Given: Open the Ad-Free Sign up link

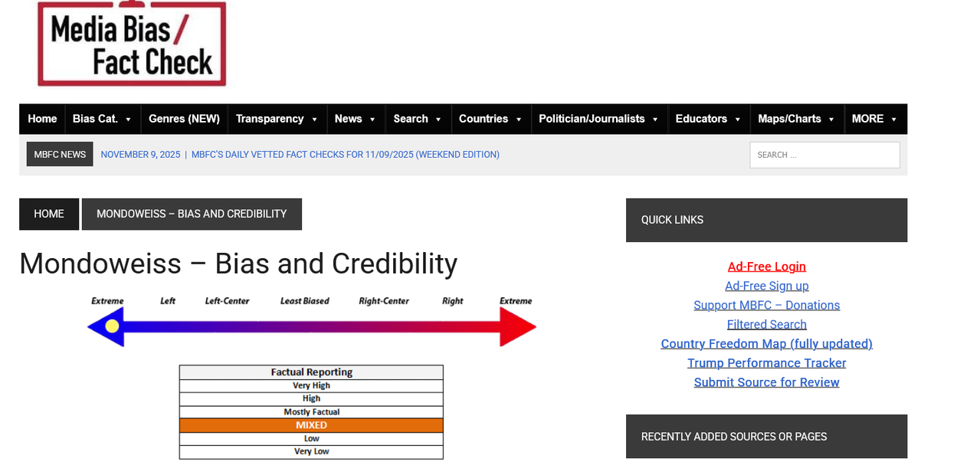Looking at the screenshot, I should coord(767,286).
